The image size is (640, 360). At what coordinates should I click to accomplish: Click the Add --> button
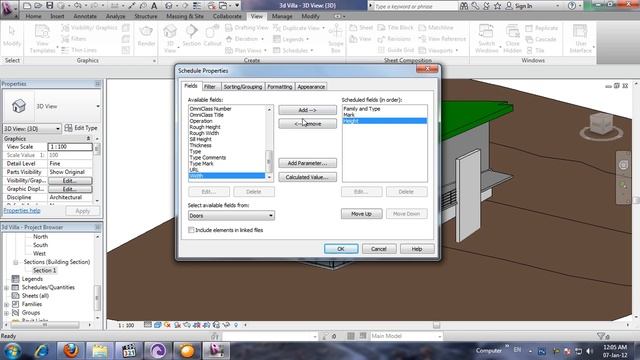[307, 110]
